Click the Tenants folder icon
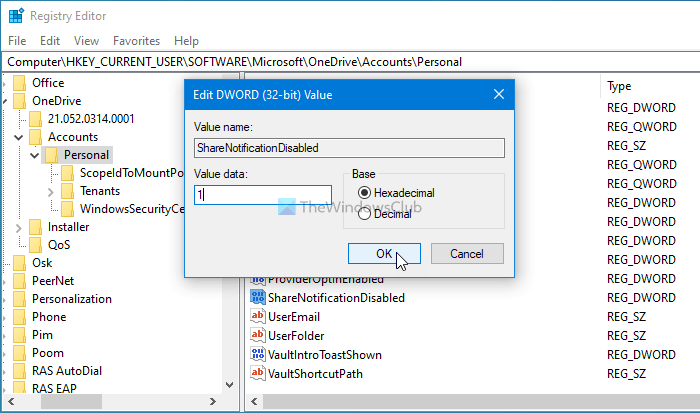 pyautogui.click(x=68, y=191)
